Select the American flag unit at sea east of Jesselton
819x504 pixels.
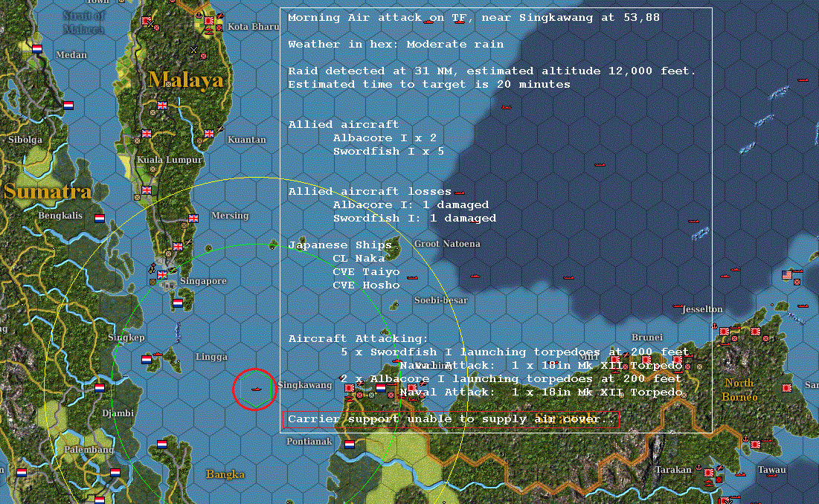click(x=786, y=275)
